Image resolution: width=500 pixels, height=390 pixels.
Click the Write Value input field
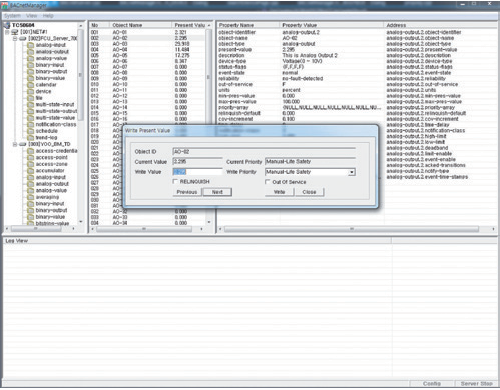pyautogui.click(x=197, y=172)
